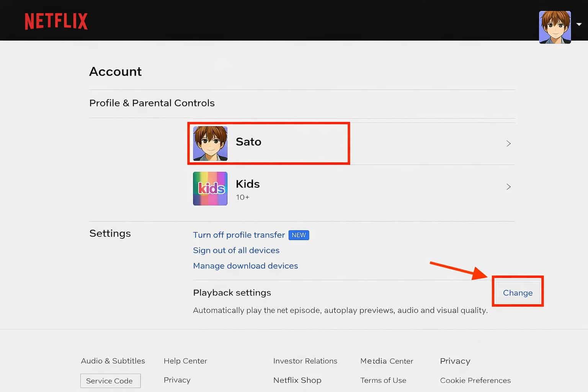588x392 pixels.
Task: Open Cookie Preferences
Action: pyautogui.click(x=475, y=380)
